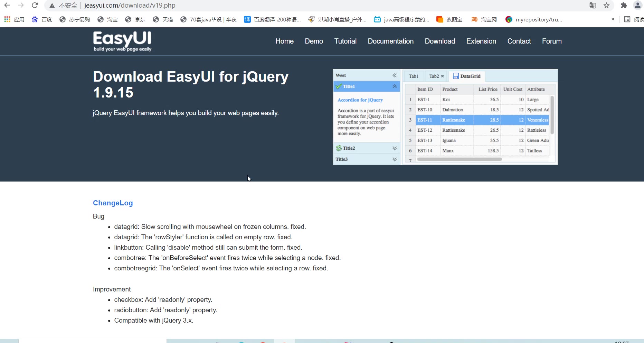Click the ChangeLog heading link
Image resolution: width=644 pixels, height=343 pixels.
[x=113, y=203]
